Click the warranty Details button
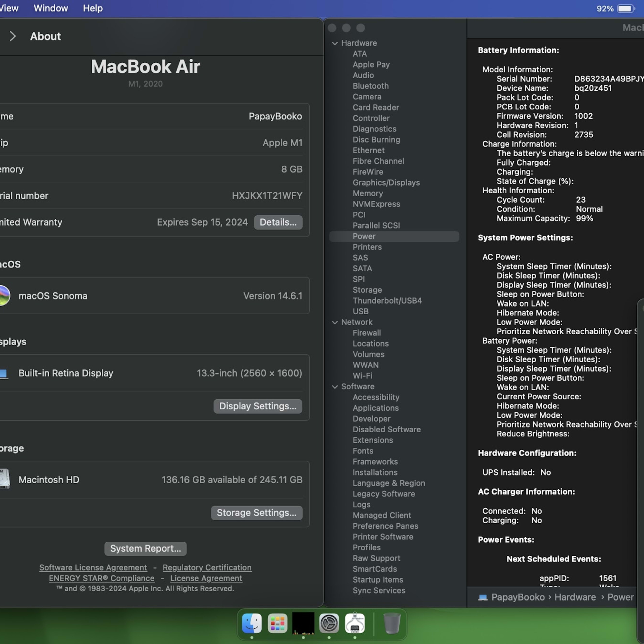Image resolution: width=644 pixels, height=644 pixels. (278, 222)
